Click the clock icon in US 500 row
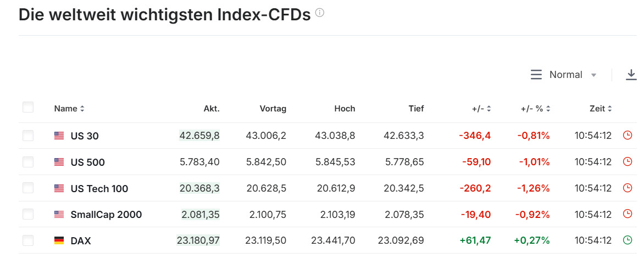 (x=628, y=162)
